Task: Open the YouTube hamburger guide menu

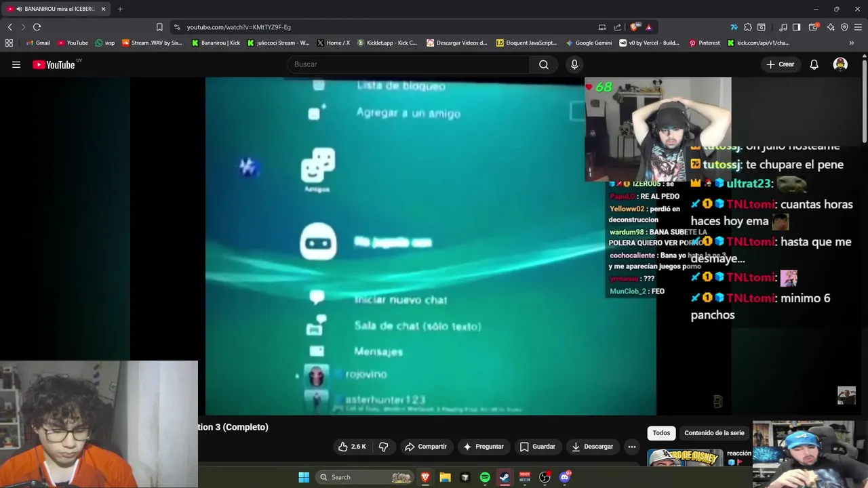Action: [16, 64]
